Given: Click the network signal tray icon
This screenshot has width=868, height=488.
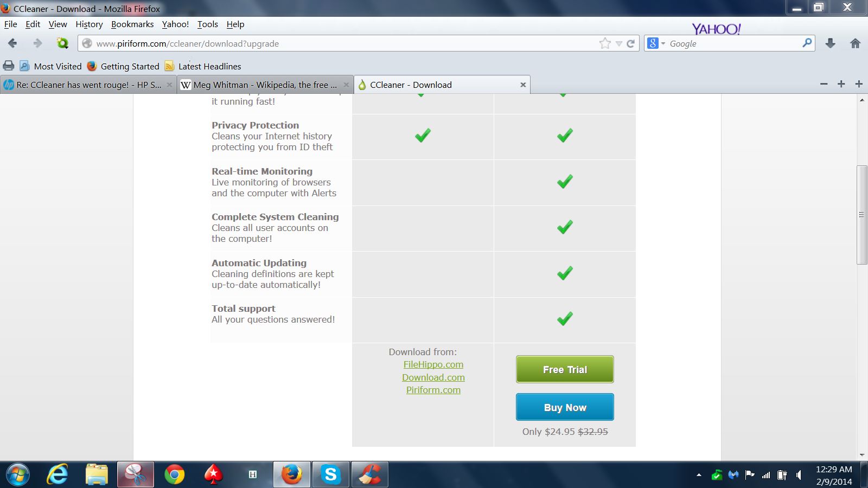Looking at the screenshot, I should coord(766,476).
